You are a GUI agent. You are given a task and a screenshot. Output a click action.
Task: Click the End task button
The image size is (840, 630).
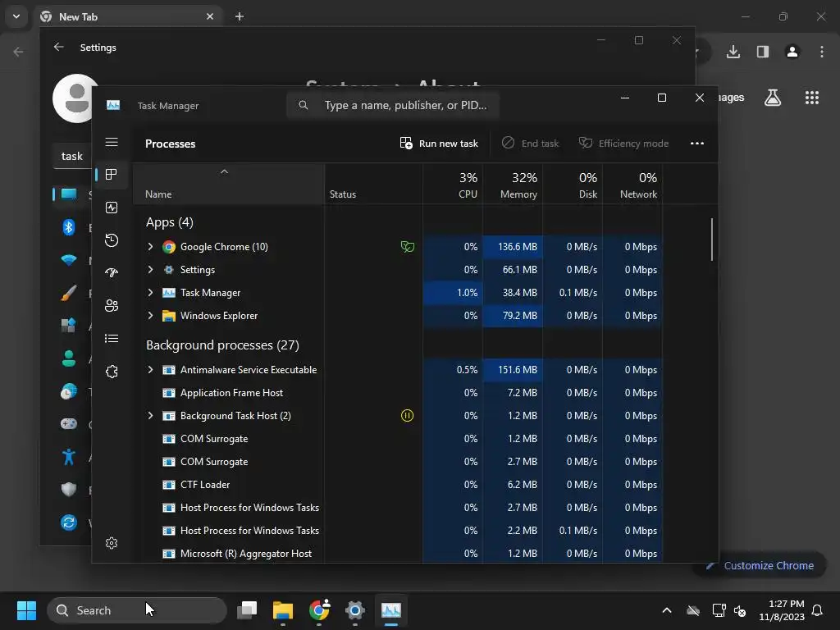point(531,143)
